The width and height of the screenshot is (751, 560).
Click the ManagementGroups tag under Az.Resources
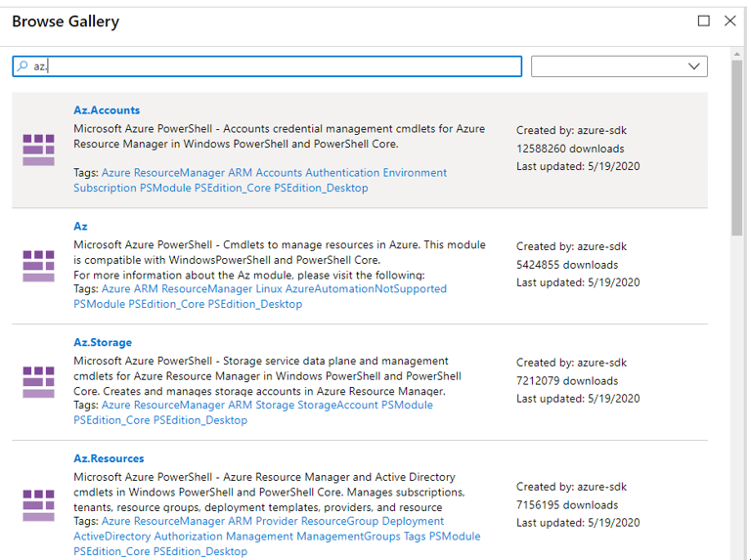(348, 537)
